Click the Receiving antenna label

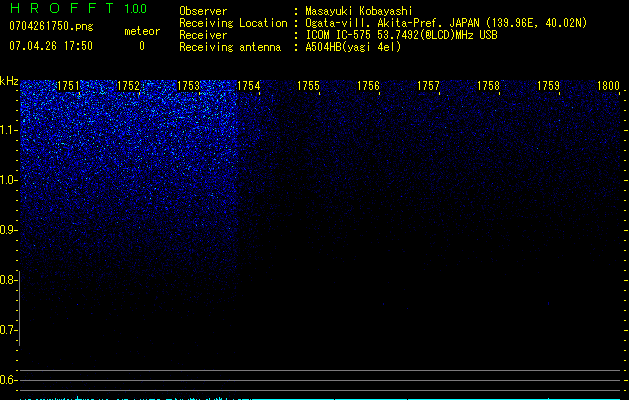click(230, 47)
